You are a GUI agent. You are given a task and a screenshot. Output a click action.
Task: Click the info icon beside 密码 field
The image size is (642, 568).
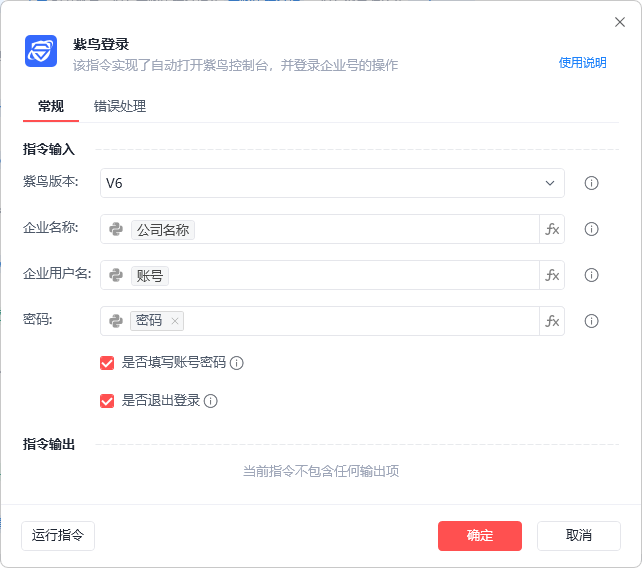pyautogui.click(x=591, y=321)
